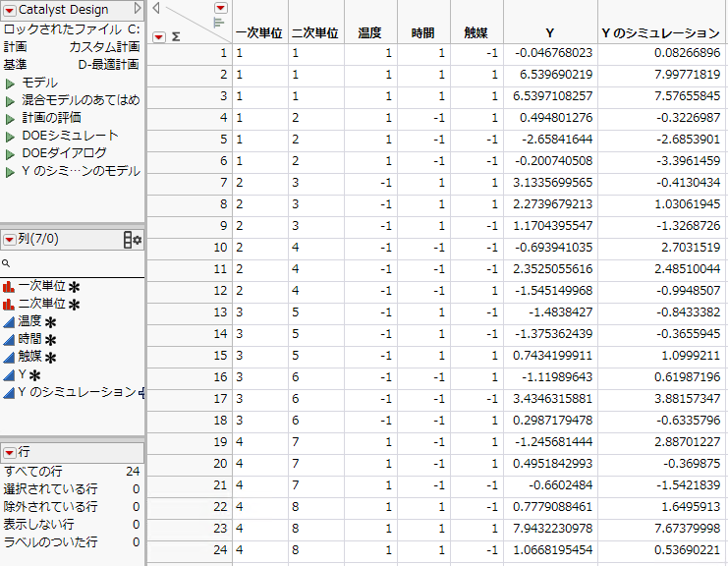Click the continuous type icon of 時間
Screen dimensions: 728x566
[x=9, y=340]
